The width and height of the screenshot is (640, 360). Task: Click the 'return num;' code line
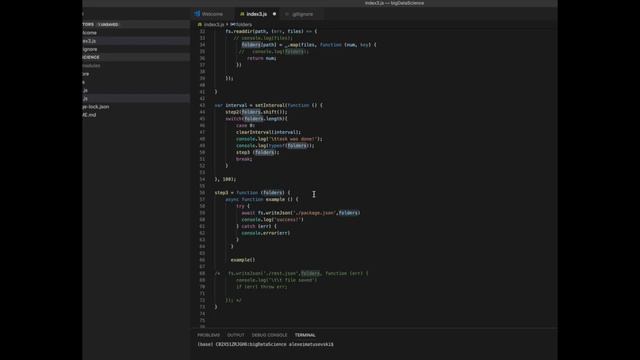pos(262,58)
